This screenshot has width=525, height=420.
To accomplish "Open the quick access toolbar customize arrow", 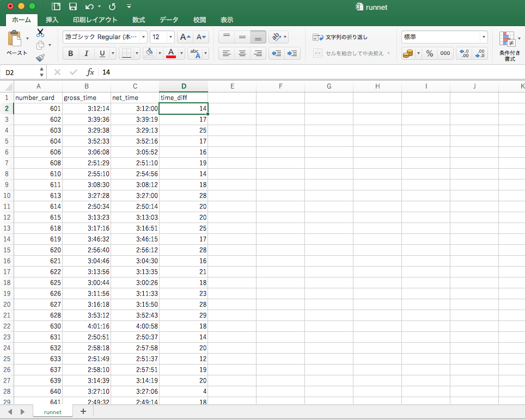I will click(129, 7).
